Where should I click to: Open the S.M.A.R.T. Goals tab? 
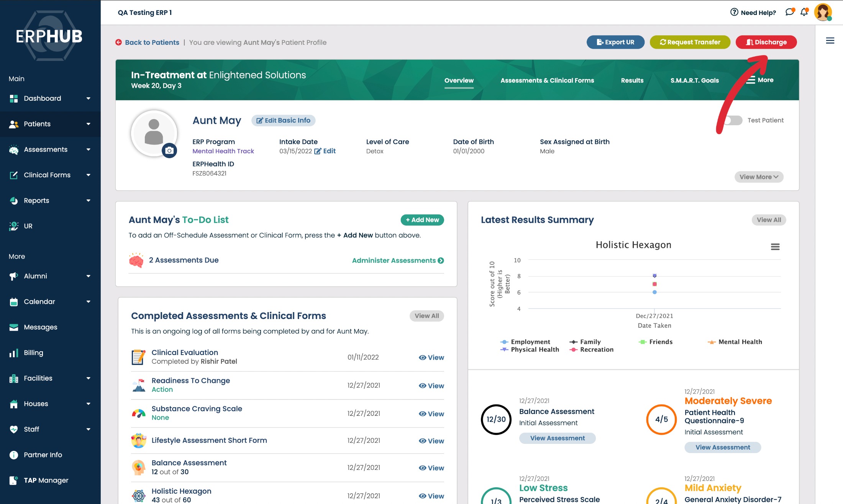click(x=694, y=80)
